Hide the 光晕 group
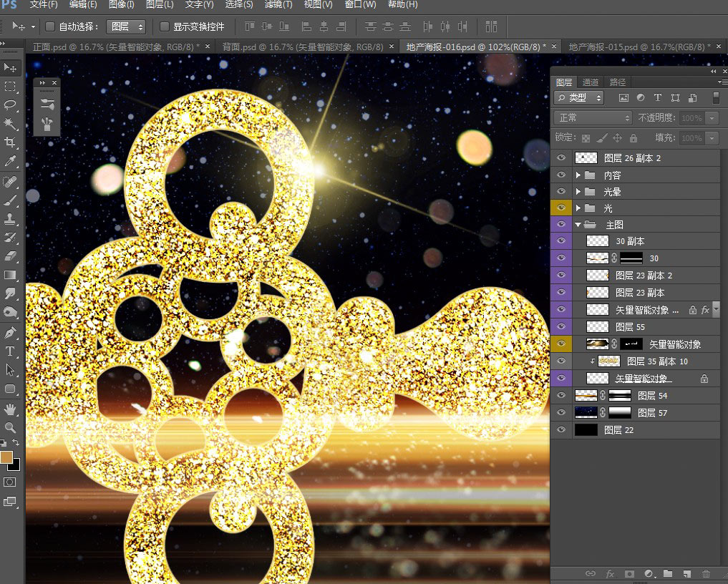 click(x=561, y=191)
